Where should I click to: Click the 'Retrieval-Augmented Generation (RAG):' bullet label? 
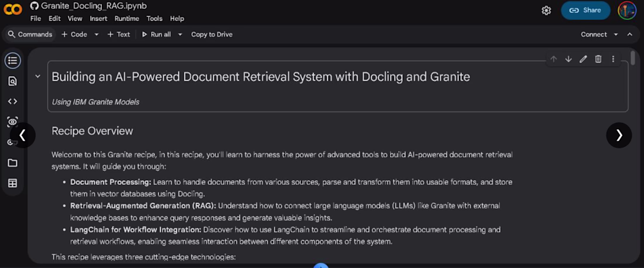pyautogui.click(x=143, y=205)
